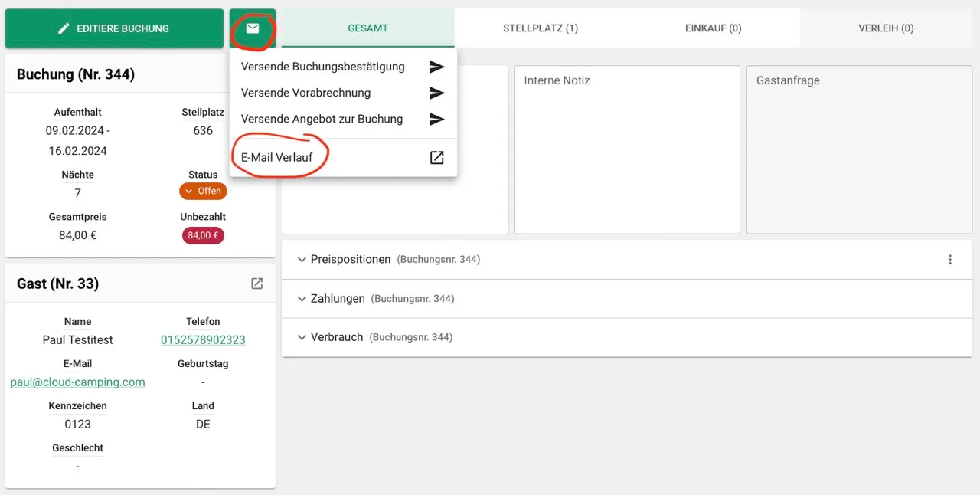Screen dimensions: 980x495
Task: Click send arrow next to Vorabrechnung
Action: 436,93
